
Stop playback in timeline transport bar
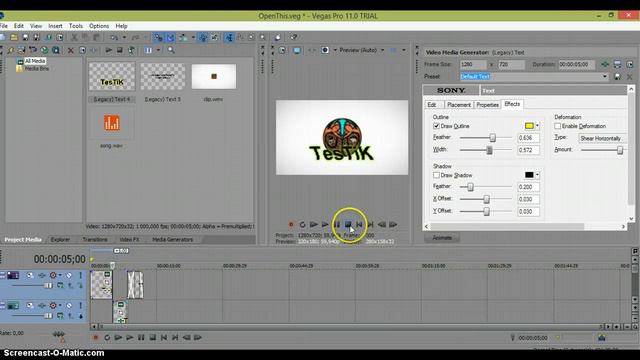pos(152,338)
